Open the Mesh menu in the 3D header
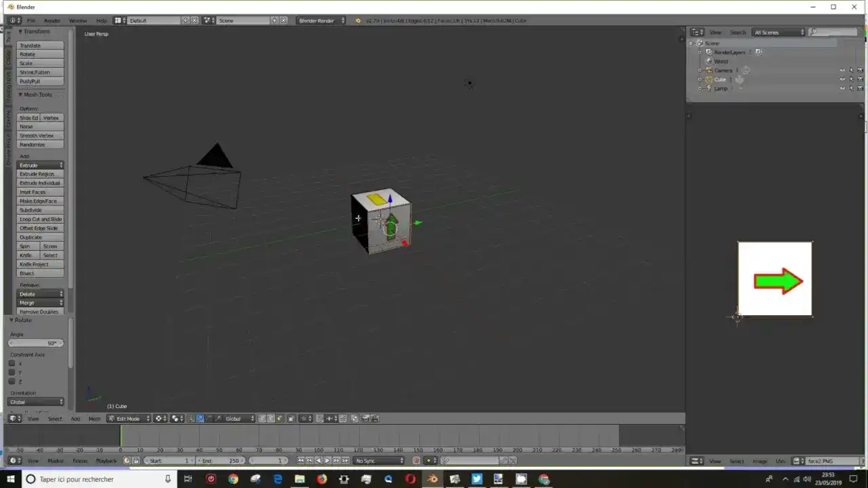Screen dimensions: 868x488 pyautogui.click(x=95, y=418)
